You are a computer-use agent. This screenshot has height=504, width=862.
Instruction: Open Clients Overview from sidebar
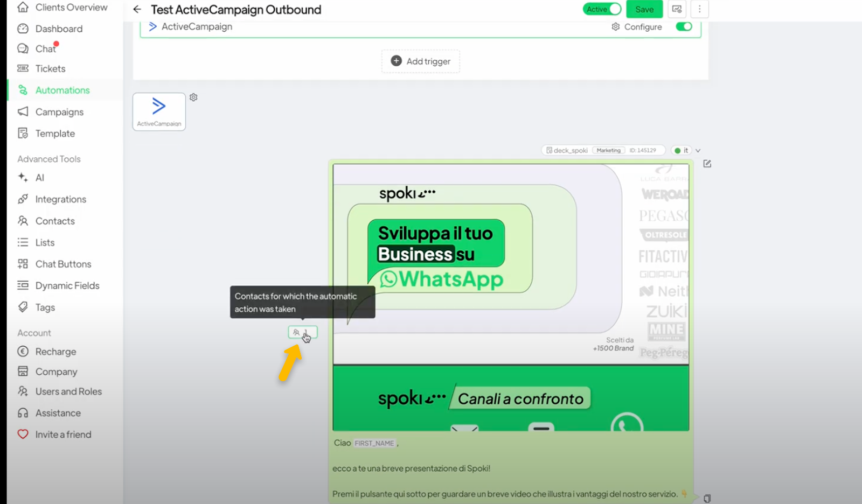click(x=62, y=8)
